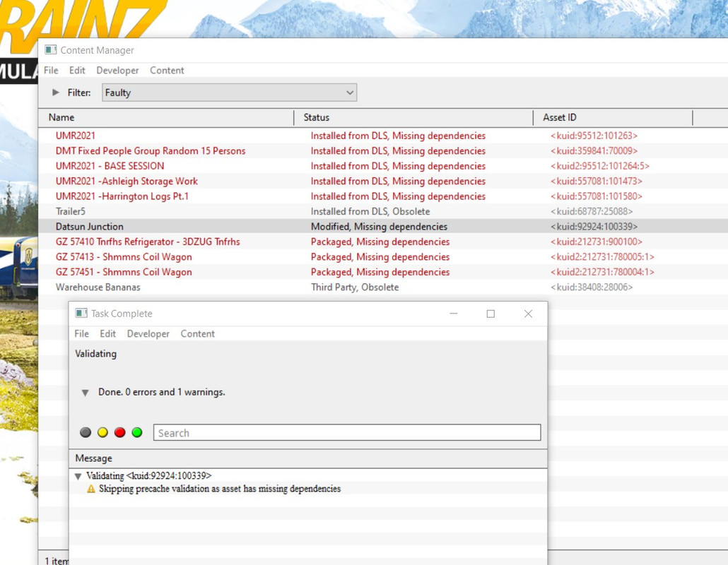Open Developer menu in Task Complete window
The width and height of the screenshot is (728, 565).
point(148,333)
